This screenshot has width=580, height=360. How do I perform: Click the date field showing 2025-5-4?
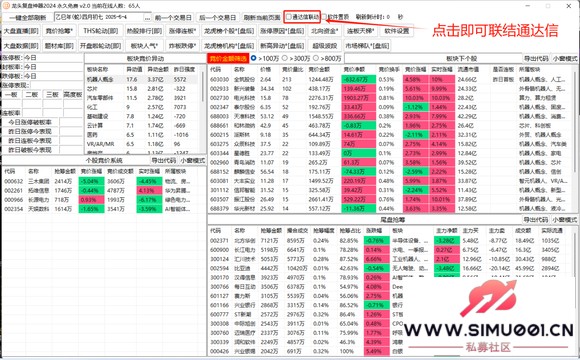coord(99,17)
